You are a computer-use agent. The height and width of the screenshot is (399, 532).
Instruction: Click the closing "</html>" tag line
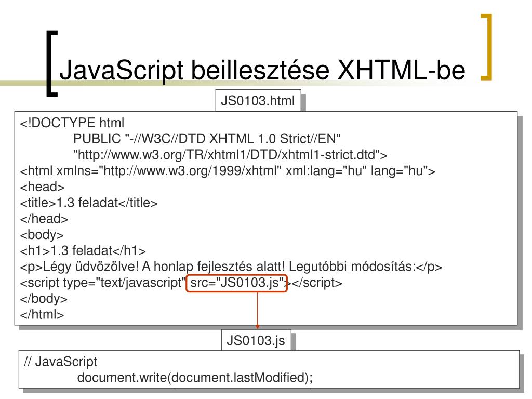[x=42, y=314]
